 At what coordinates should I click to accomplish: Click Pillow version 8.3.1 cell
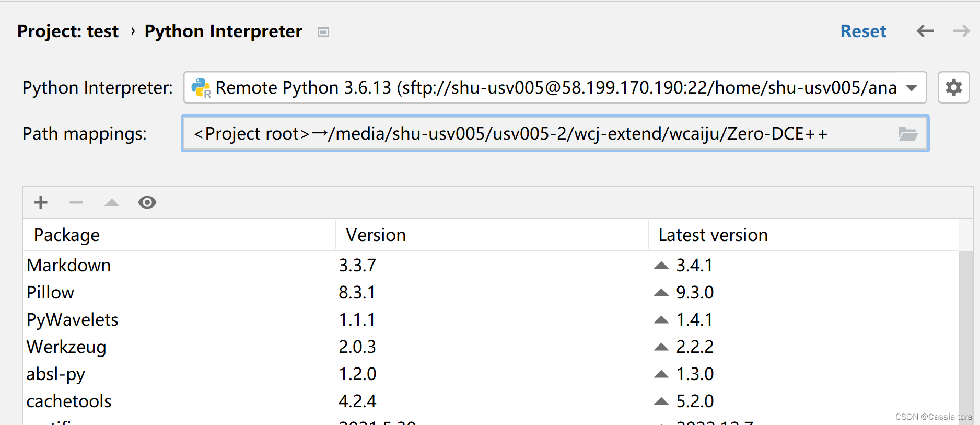[x=357, y=293]
